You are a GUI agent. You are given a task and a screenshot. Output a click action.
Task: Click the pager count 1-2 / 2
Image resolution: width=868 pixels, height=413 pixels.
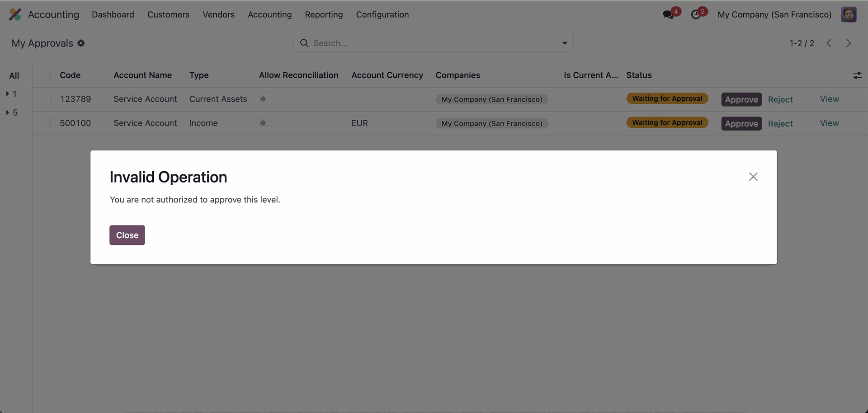(x=802, y=43)
